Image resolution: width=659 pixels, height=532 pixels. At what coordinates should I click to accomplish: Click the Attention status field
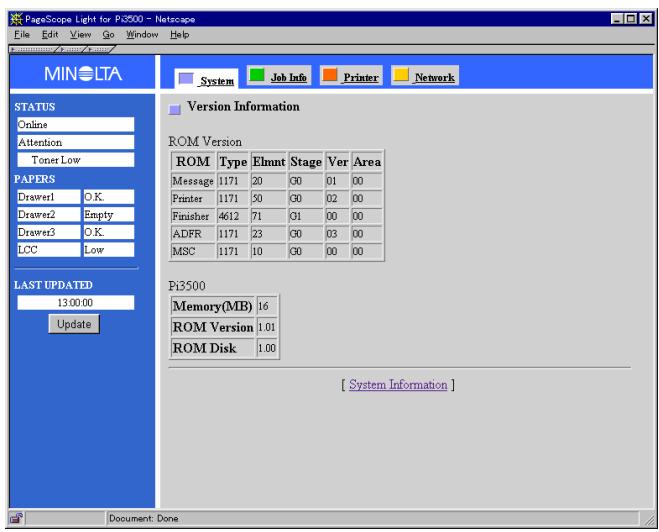coord(76,142)
